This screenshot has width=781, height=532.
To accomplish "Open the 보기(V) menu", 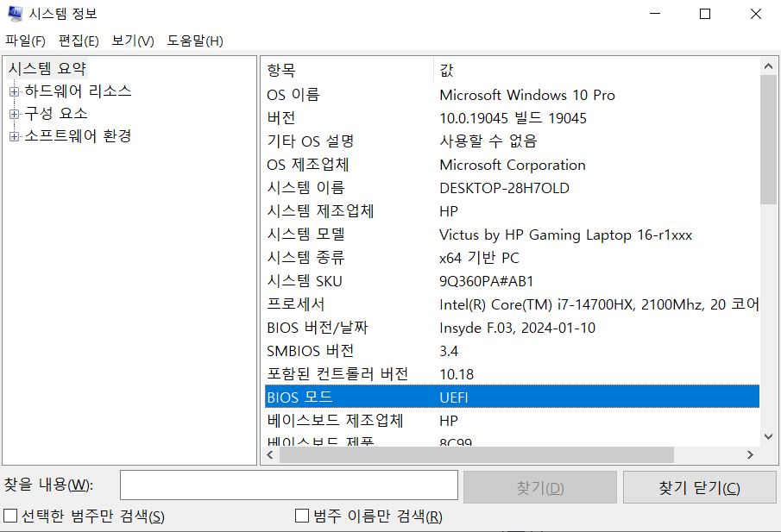I will coord(133,41).
